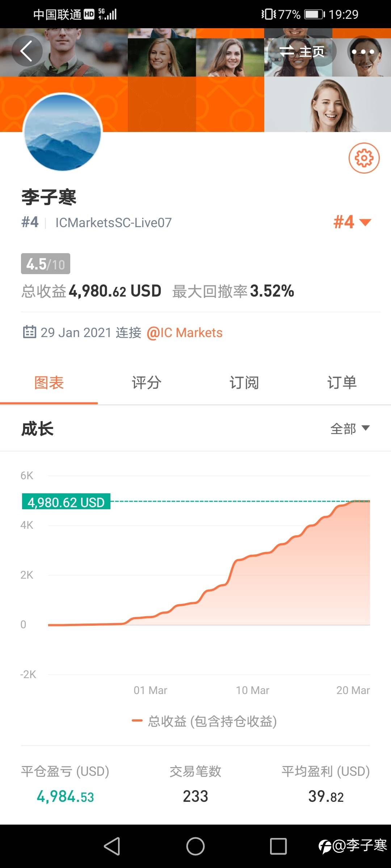This screenshot has height=868, width=391.
Task: Switch to the 评分 tab
Action: click(x=147, y=383)
